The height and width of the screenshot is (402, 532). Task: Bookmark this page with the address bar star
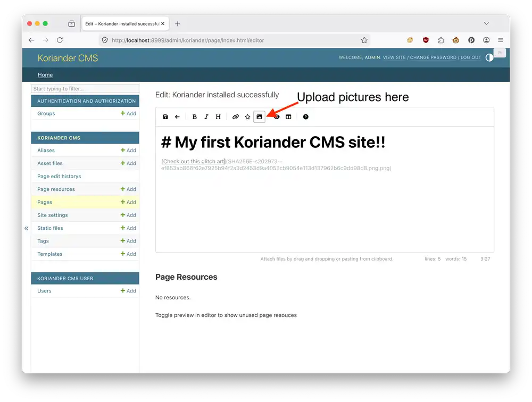[364, 40]
